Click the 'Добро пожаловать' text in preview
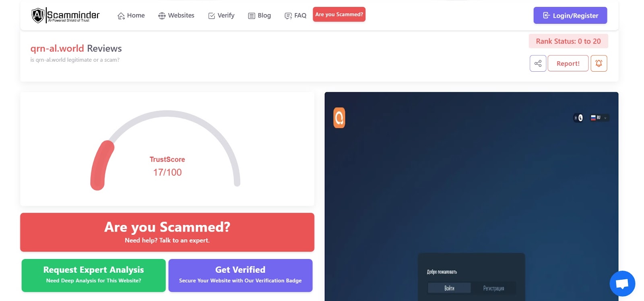Image resolution: width=644 pixels, height=301 pixels. click(x=442, y=272)
